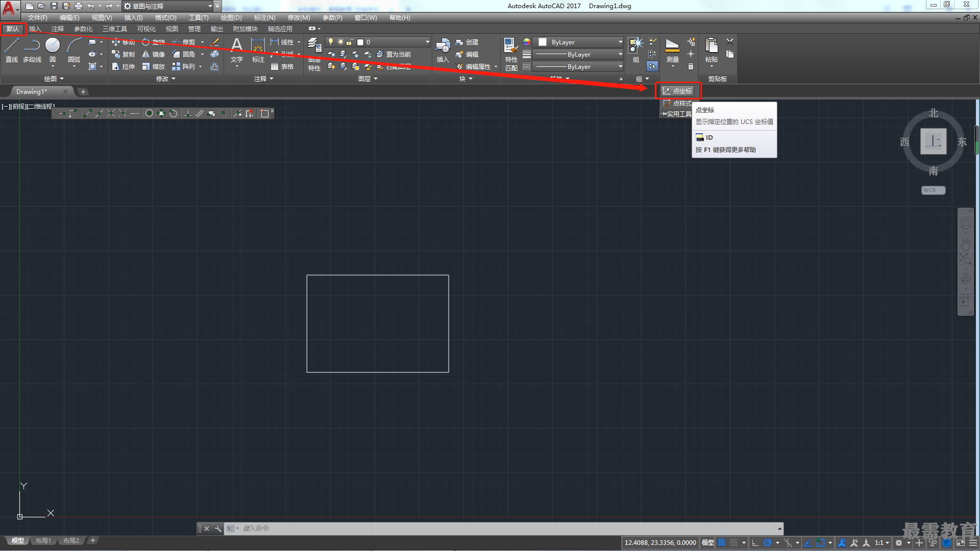Click 置为当前 (Make Current) layer button
Image resolution: width=980 pixels, height=551 pixels.
[x=394, y=54]
